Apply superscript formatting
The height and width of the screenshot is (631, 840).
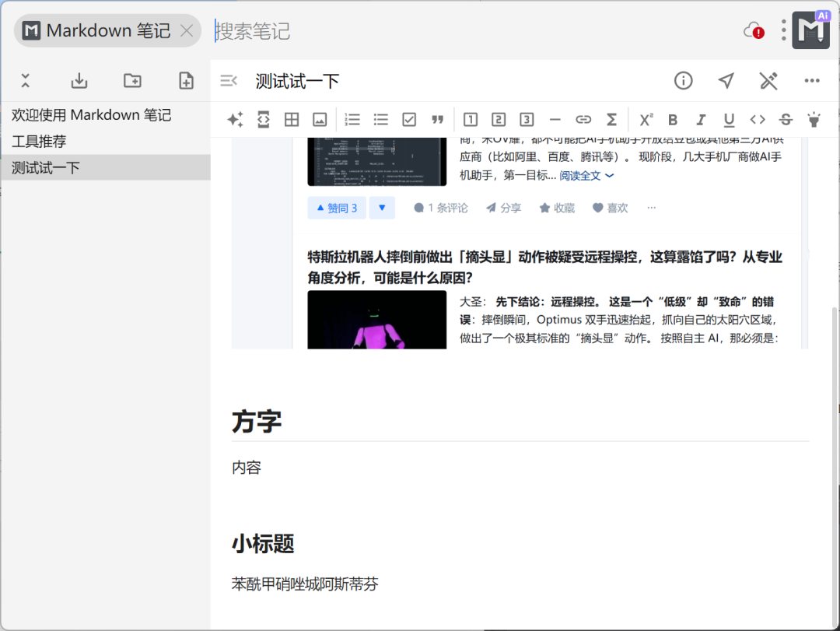[646, 120]
